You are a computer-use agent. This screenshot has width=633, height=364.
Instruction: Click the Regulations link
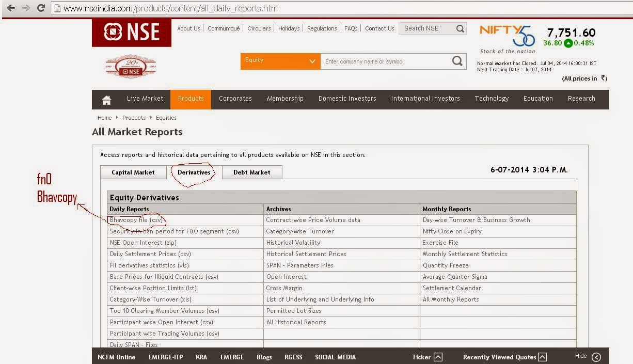point(322,28)
